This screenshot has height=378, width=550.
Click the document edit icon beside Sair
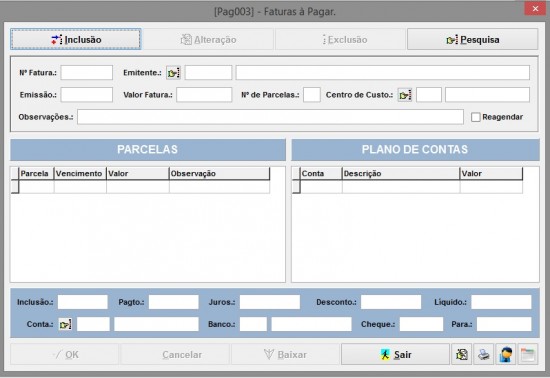pos(462,355)
